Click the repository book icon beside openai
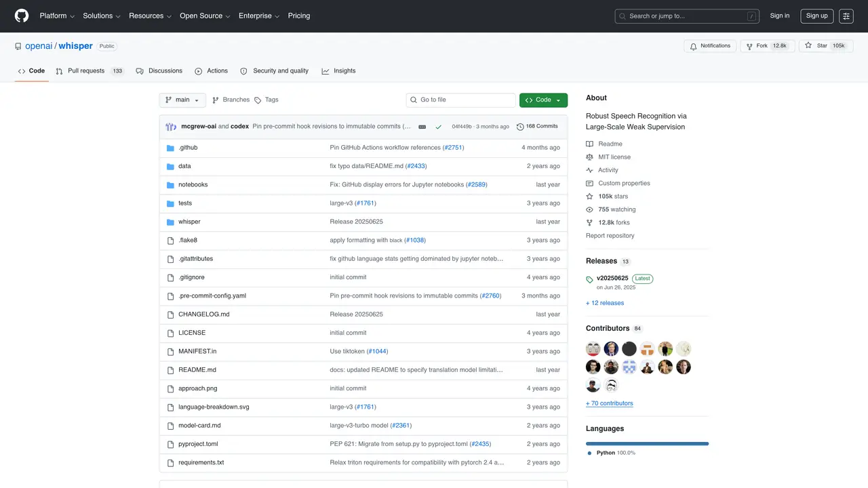The height and width of the screenshot is (488, 868). pos(18,46)
